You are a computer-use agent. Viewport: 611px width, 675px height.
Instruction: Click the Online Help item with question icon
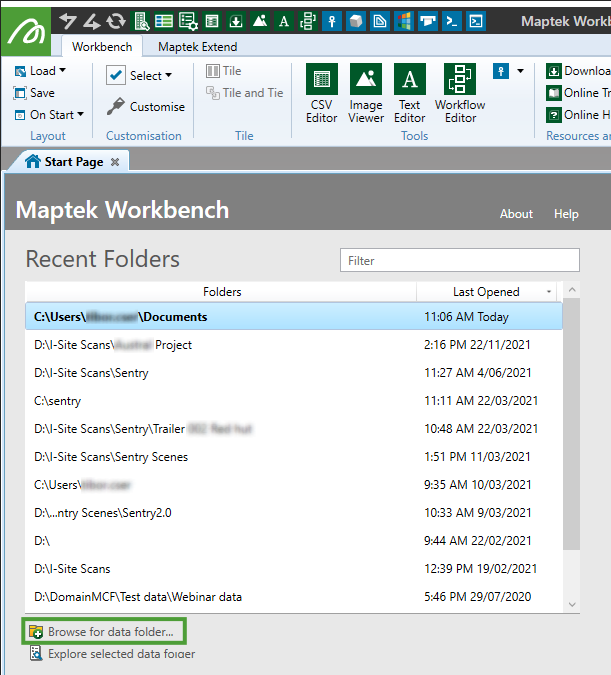tap(578, 115)
